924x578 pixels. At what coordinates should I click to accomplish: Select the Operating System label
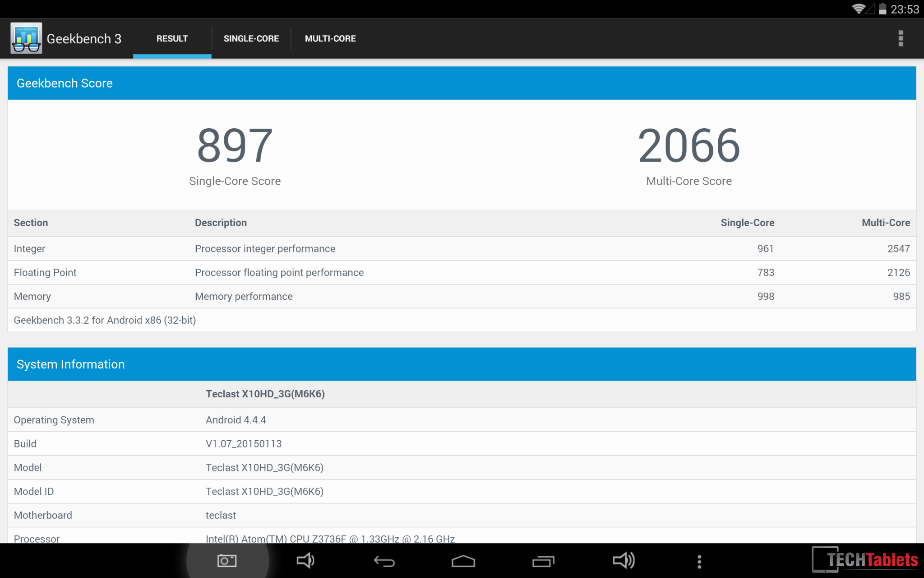click(54, 420)
